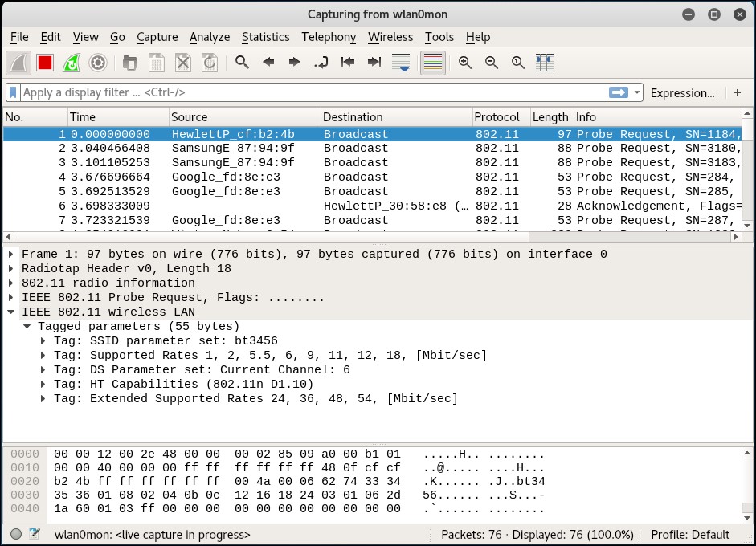Click the close capture file icon
756x546 pixels.
click(x=182, y=63)
